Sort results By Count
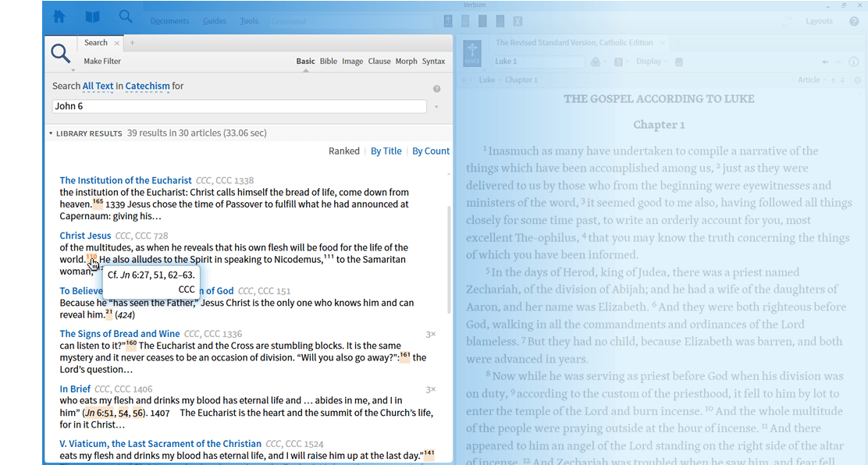868x465 pixels. [431, 151]
